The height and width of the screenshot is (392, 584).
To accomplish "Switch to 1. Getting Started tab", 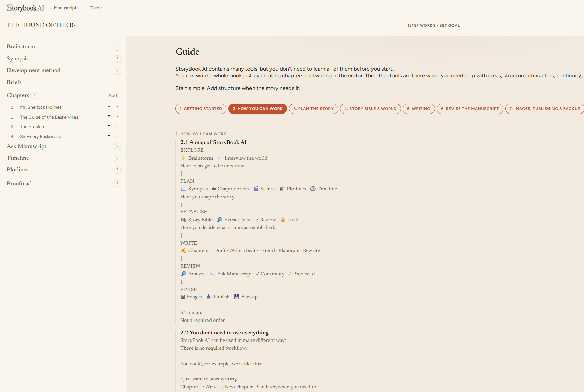I will 201,109.
